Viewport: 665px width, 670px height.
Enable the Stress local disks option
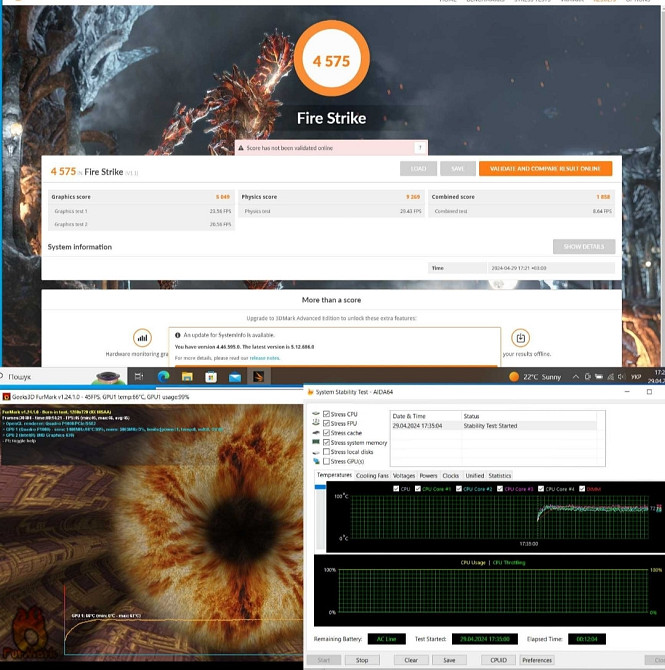(x=327, y=452)
